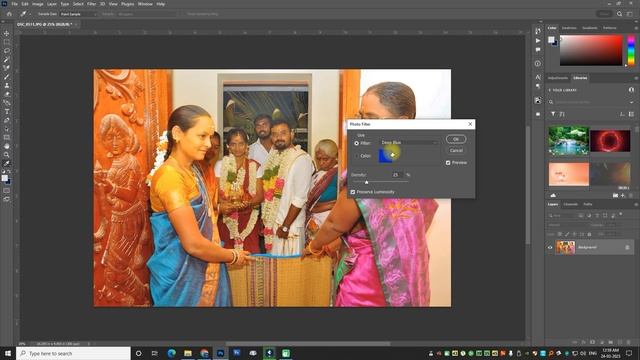Click Cancel in Photo Filter dialog

pyautogui.click(x=456, y=151)
